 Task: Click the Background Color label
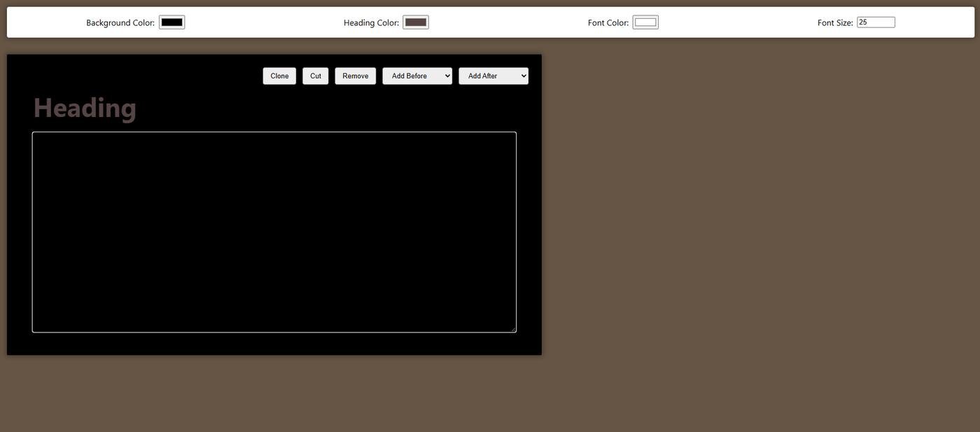120,22
